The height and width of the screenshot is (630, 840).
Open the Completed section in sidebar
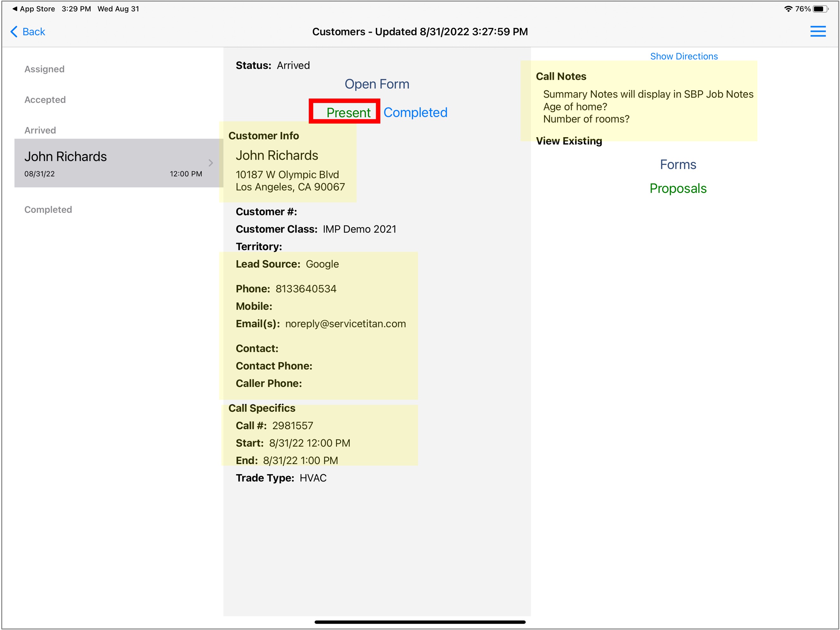[48, 210]
